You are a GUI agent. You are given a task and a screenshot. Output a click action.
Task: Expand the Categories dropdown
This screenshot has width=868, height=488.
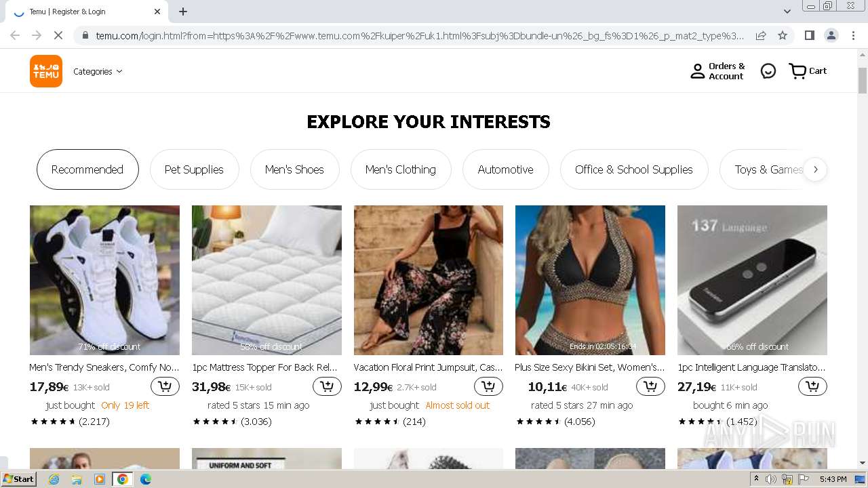pyautogui.click(x=98, y=71)
